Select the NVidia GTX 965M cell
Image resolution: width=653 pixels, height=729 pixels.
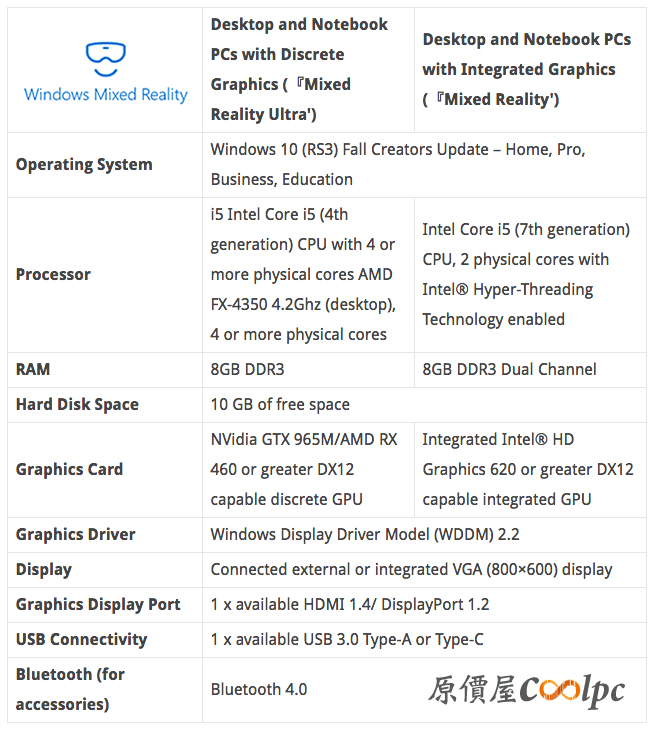click(x=308, y=470)
